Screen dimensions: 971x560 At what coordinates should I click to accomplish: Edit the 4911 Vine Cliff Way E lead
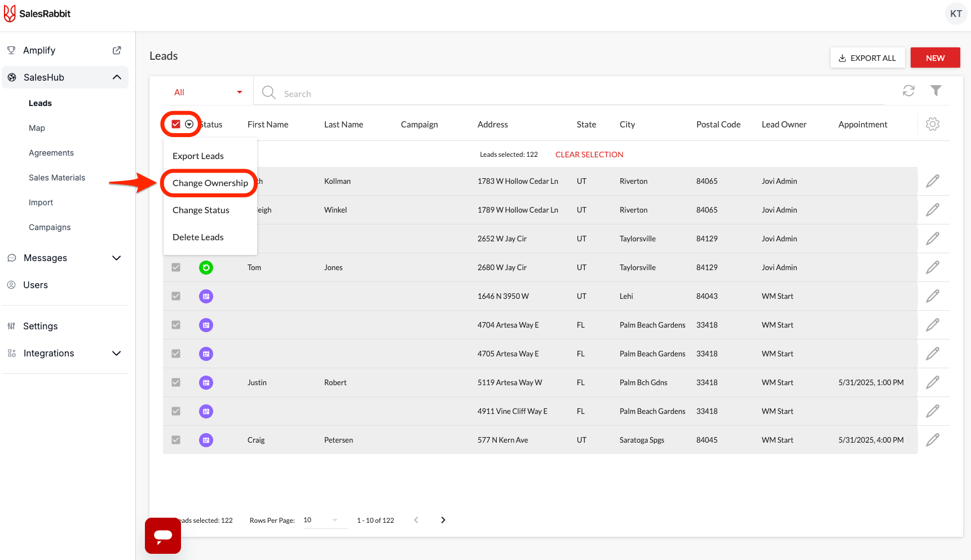click(x=933, y=411)
